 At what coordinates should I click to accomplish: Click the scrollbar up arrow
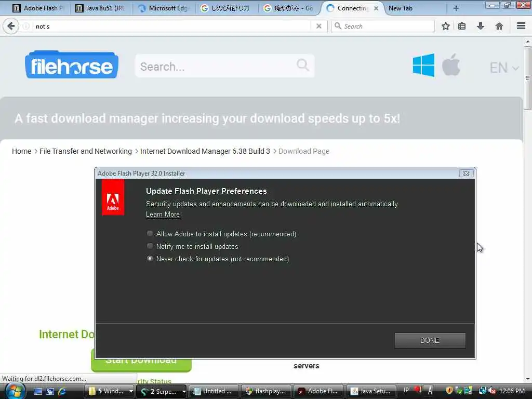point(527,42)
